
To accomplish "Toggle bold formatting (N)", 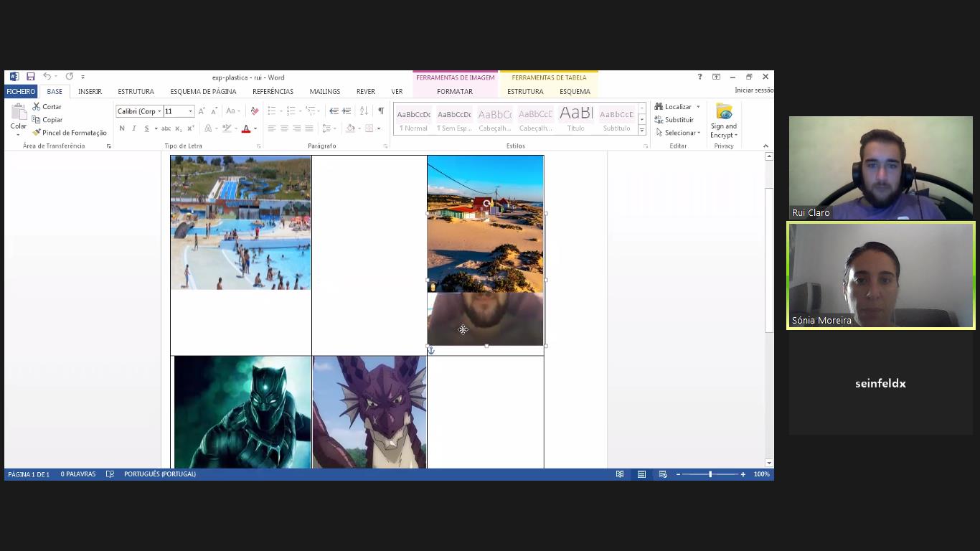I will (122, 128).
